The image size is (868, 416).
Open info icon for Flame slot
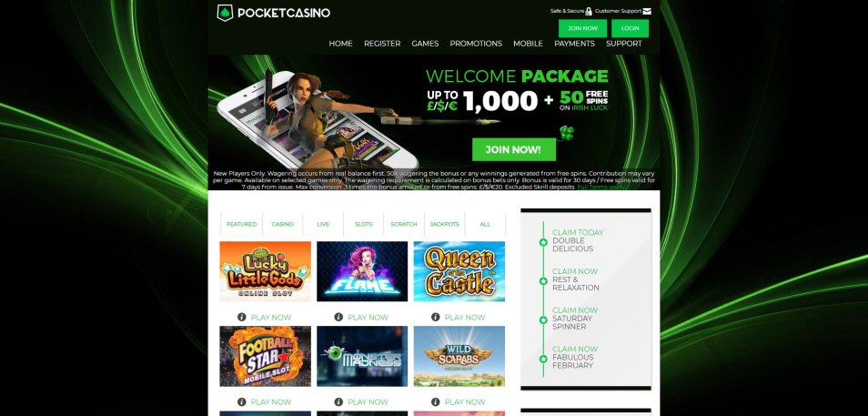point(338,317)
